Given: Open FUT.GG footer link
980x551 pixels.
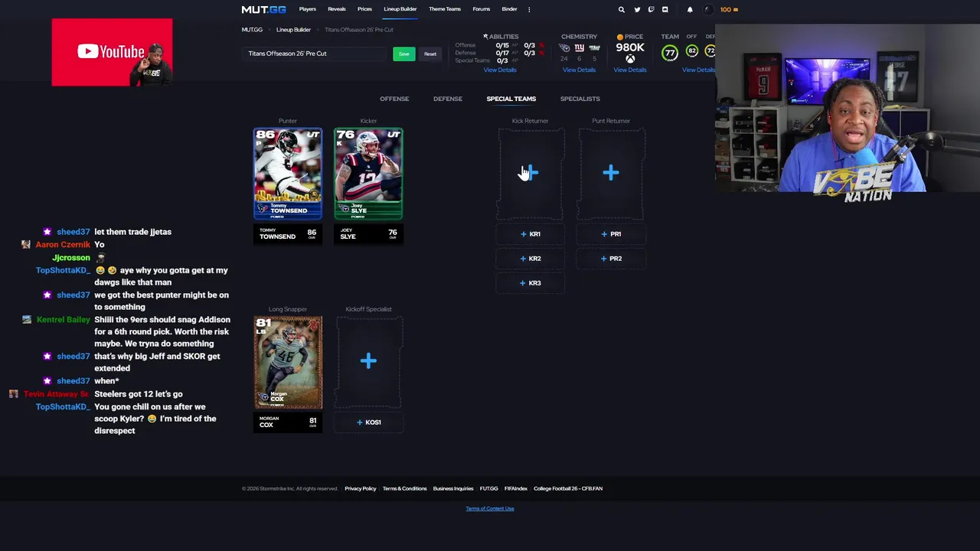Looking at the screenshot, I should point(488,488).
